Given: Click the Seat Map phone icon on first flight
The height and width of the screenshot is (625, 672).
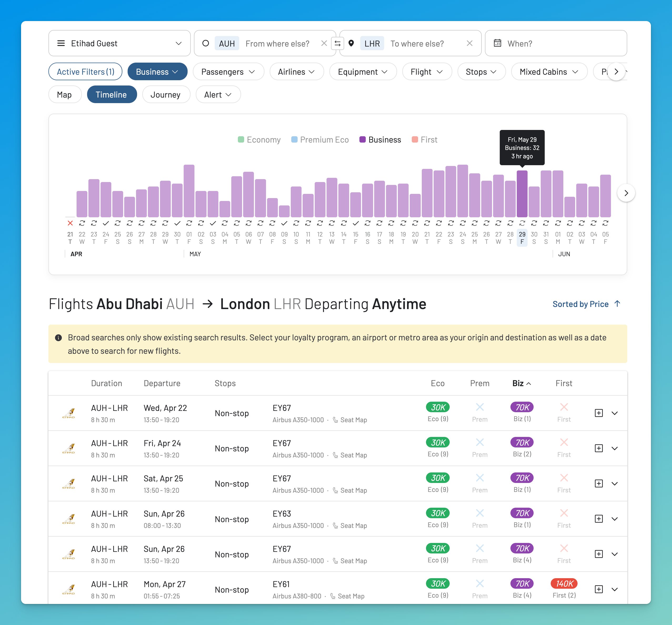Looking at the screenshot, I should coord(335,420).
